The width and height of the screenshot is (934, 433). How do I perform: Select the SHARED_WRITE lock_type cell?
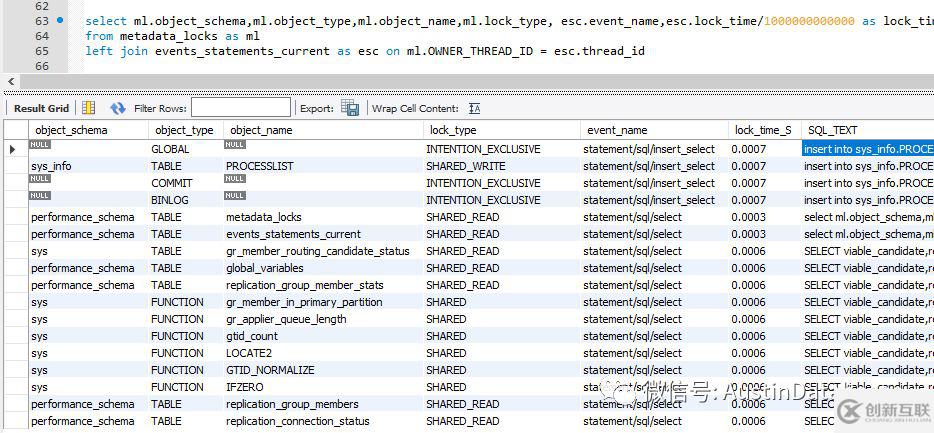pos(502,166)
